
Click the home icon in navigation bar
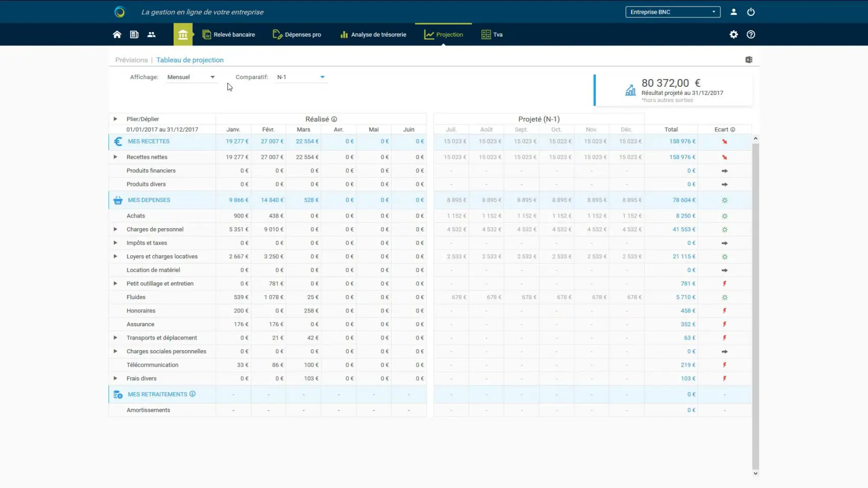(x=117, y=35)
